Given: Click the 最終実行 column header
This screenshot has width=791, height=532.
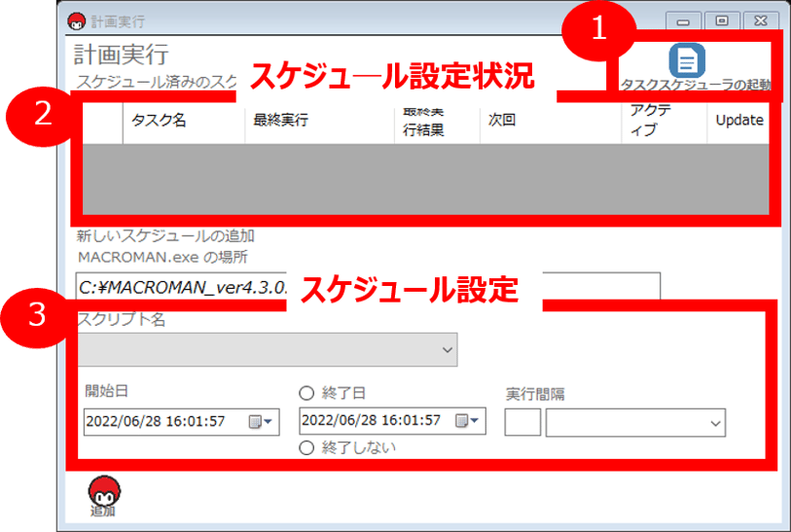Looking at the screenshot, I should click(x=320, y=121).
